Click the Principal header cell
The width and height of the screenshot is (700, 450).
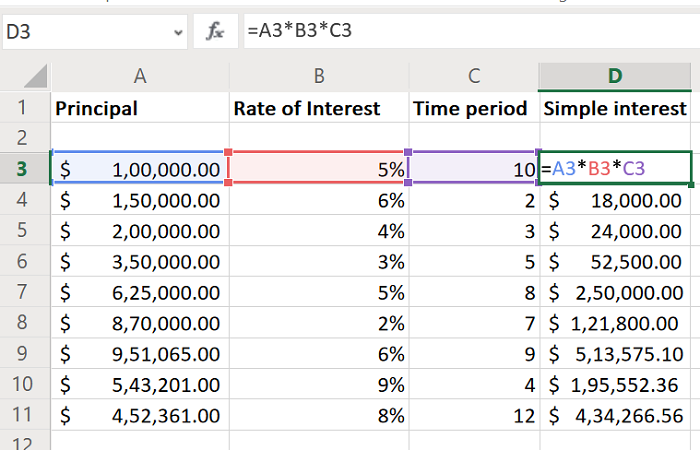[139, 108]
